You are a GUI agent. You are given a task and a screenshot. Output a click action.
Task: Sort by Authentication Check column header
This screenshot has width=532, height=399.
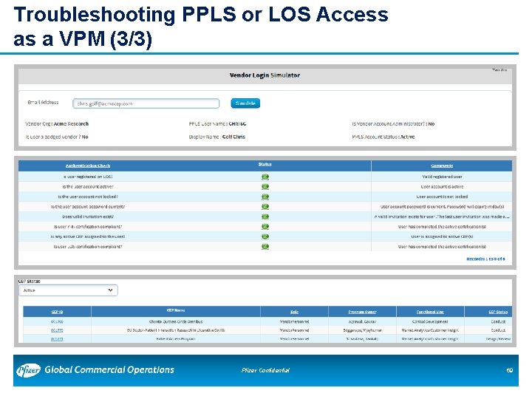(88, 166)
